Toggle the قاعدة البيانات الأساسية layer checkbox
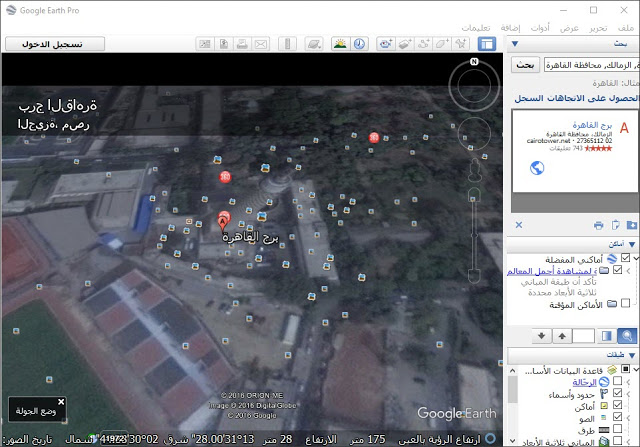 click(x=625, y=369)
